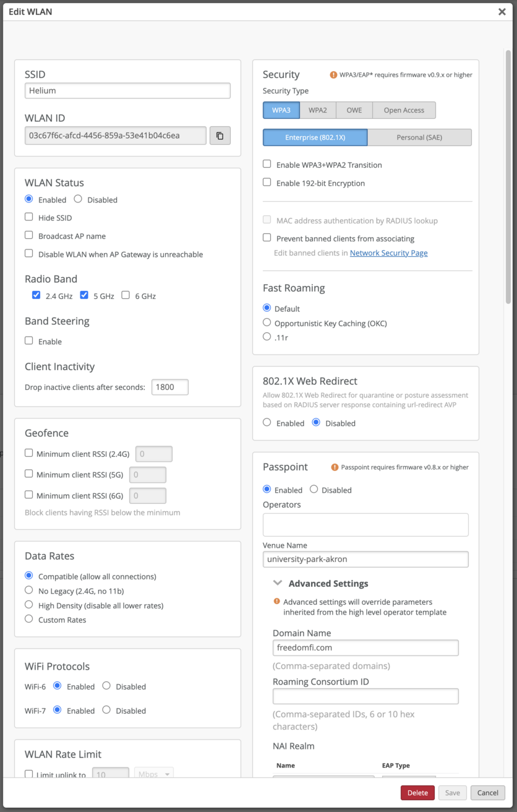Click the WPA3 firmware warning icon

tap(334, 75)
